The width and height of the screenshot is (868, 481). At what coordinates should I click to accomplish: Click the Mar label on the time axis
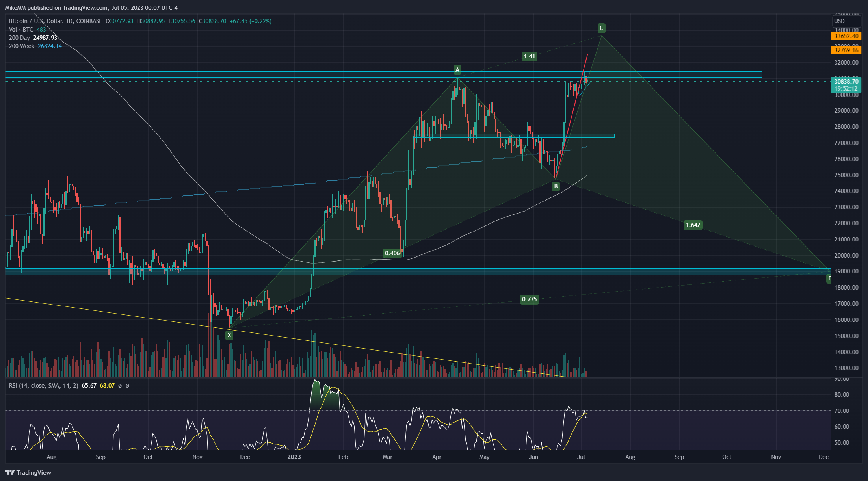point(388,457)
